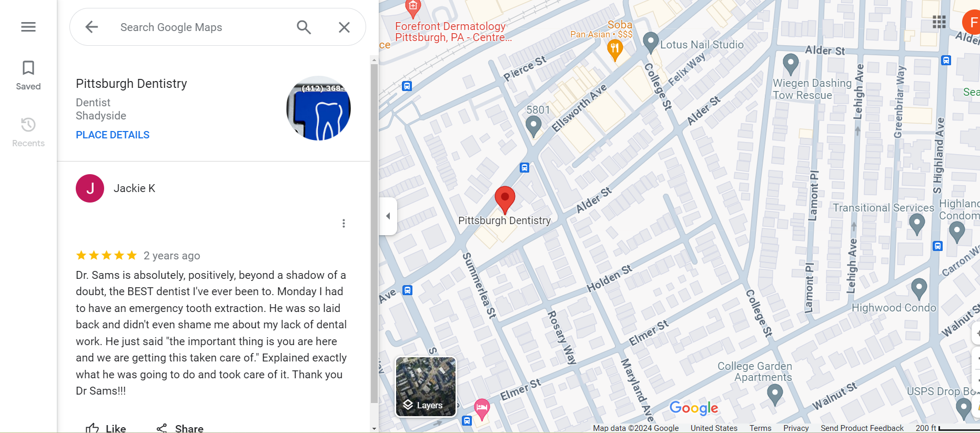
Task: Select the Wiegen Dashing Tow Rescue pin
Action: tap(791, 64)
